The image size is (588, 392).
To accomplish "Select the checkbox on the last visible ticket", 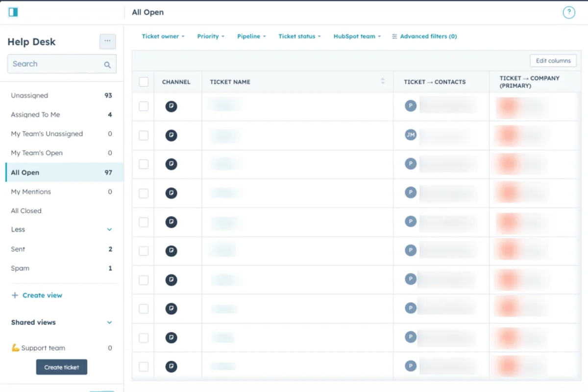I will click(143, 366).
